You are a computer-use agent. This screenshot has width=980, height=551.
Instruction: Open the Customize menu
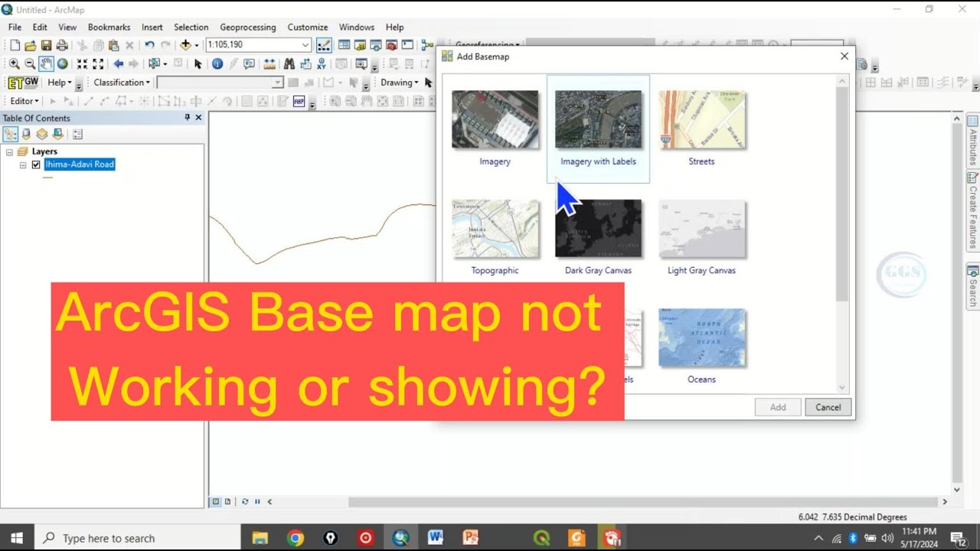click(x=308, y=27)
